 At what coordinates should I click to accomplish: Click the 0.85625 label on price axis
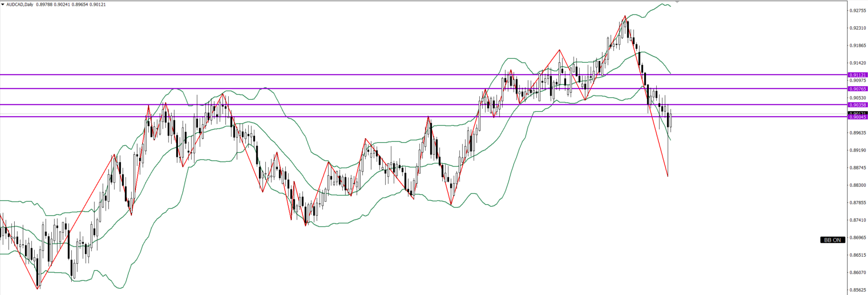click(x=857, y=290)
